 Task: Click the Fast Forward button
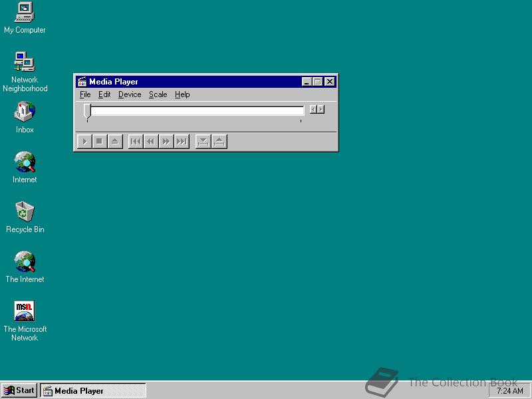tap(166, 142)
